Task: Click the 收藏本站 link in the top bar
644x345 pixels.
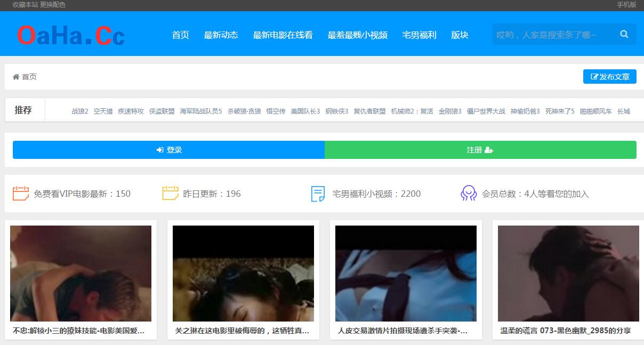Action: click(x=25, y=5)
